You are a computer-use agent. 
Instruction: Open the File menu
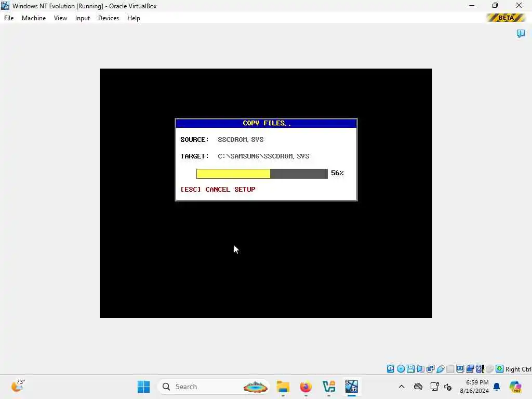[9, 18]
